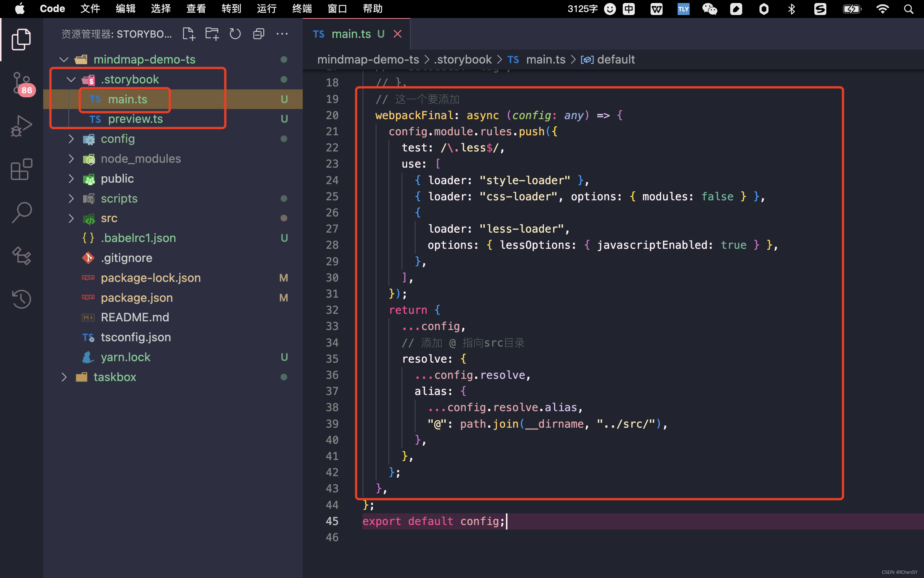Click the New File icon
This screenshot has height=578, width=924.
point(189,34)
